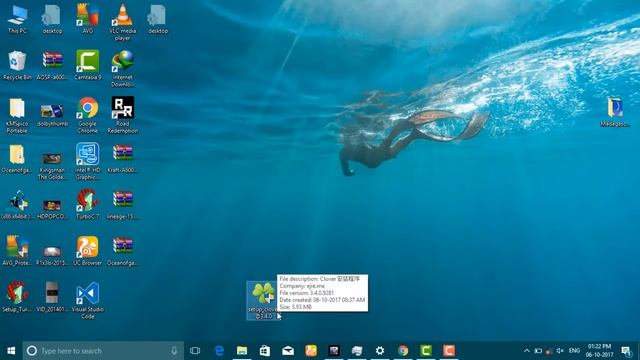Select the lineage-15 archive file

122,205
